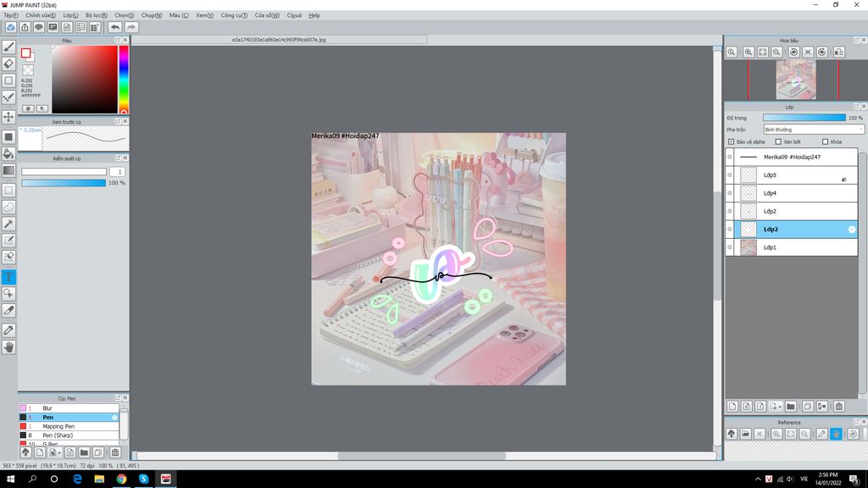
Task: Select the Magic Wand tool
Action: (x=8, y=224)
